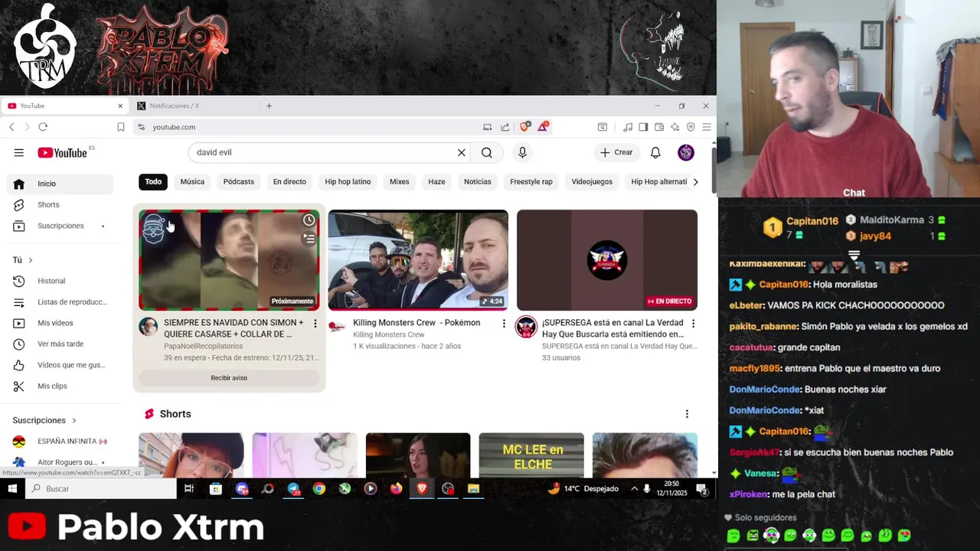
Task: Click the Windows Start button
Action: [12, 488]
